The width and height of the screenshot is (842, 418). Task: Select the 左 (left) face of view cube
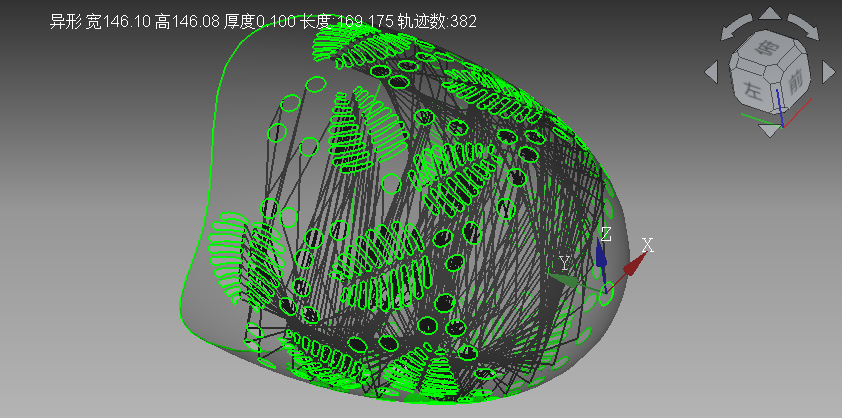(x=753, y=91)
